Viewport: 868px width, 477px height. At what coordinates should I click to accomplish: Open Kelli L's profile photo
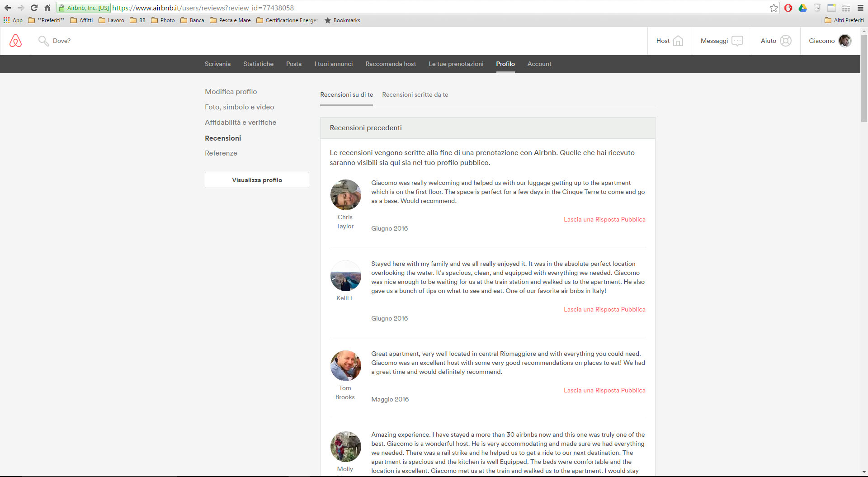point(345,276)
